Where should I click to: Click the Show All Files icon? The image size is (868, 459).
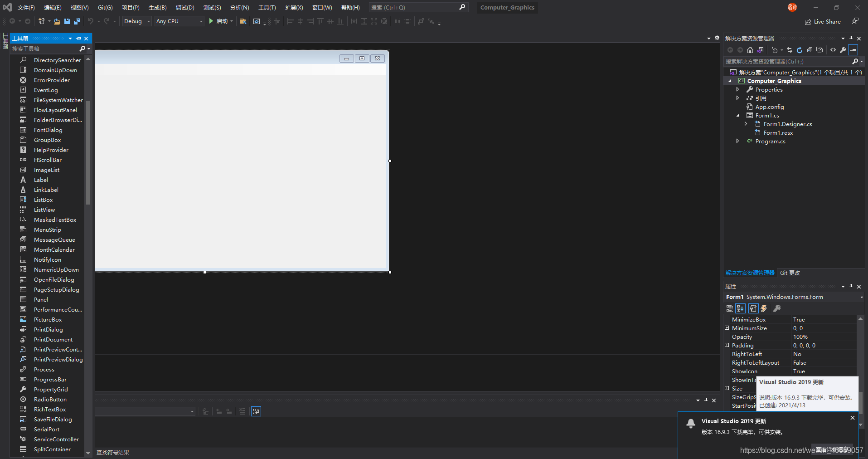pyautogui.click(x=820, y=50)
